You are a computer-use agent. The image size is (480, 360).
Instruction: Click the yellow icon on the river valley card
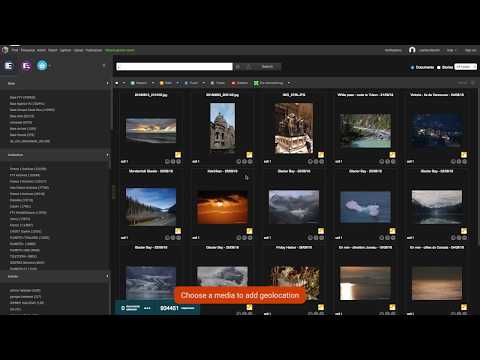[x=392, y=155]
